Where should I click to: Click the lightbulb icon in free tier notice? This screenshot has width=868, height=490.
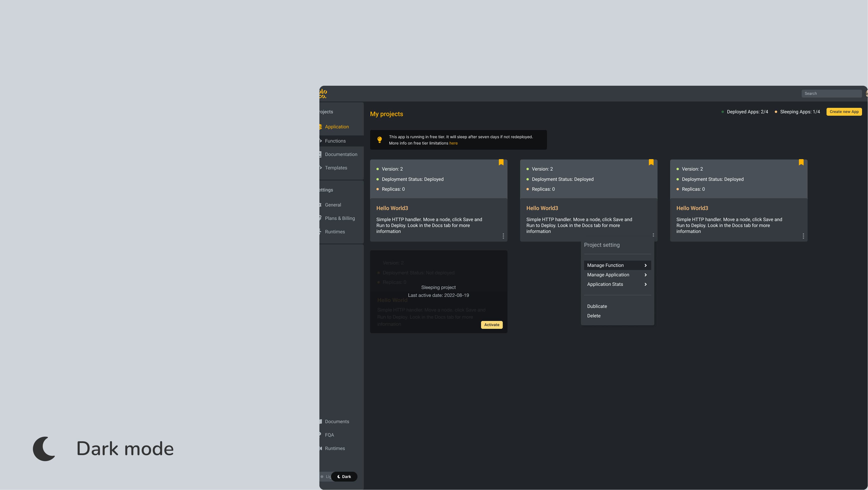[379, 140]
